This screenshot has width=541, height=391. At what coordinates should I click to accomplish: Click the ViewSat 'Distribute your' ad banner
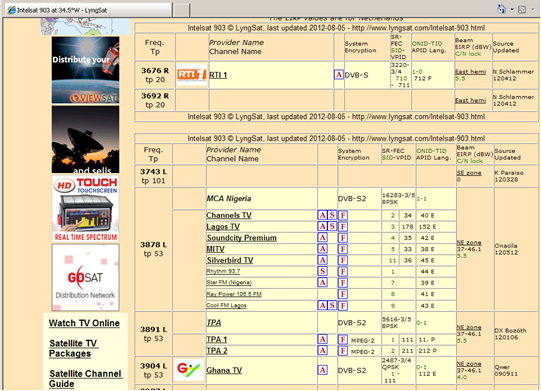point(86,70)
